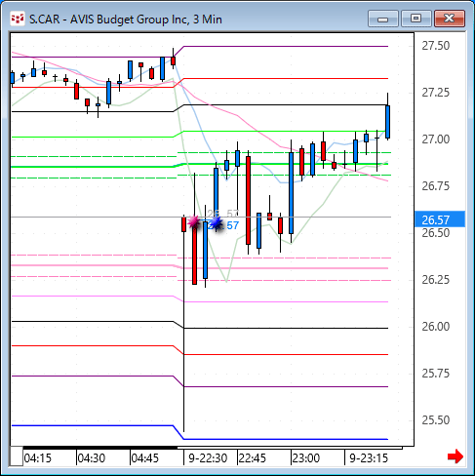Click the 04:45 time axis label
Image resolution: width=475 pixels, height=476 pixels.
[x=145, y=458]
